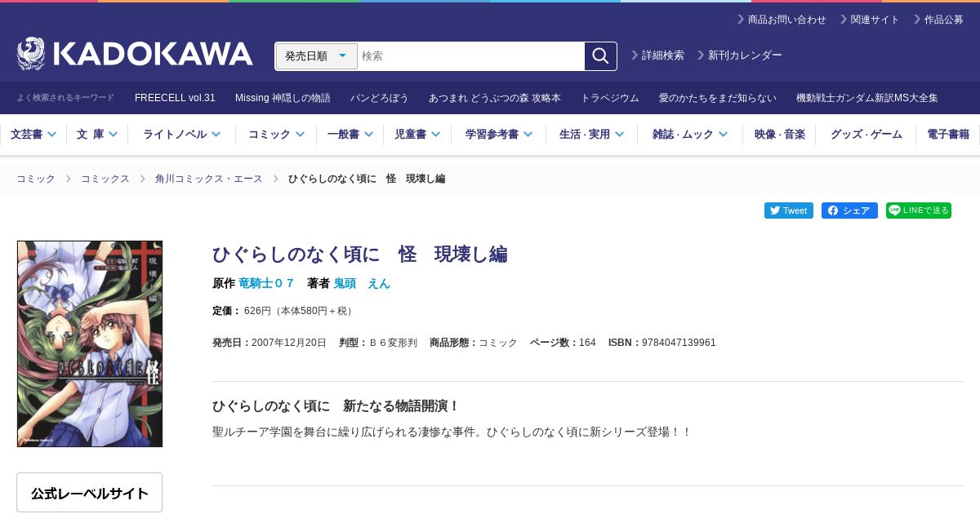
Task: Select keyword あつまれ どうぶつの森 攻略本
Action: pos(494,98)
